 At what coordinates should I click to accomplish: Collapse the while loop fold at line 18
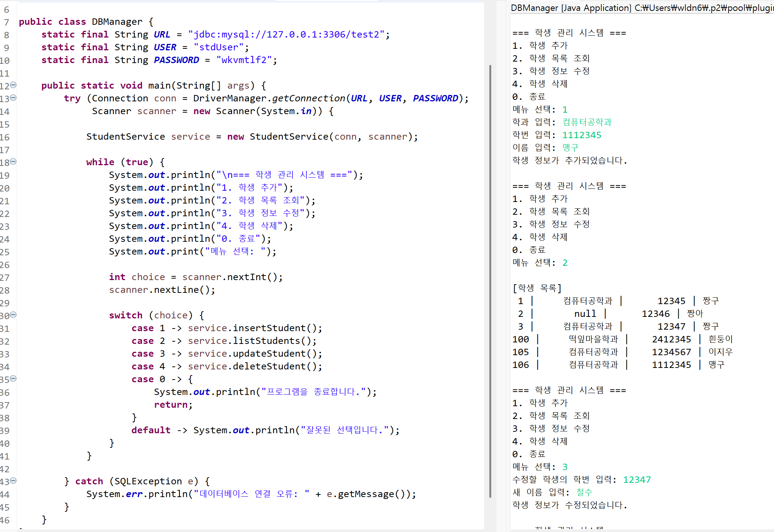[14, 161]
